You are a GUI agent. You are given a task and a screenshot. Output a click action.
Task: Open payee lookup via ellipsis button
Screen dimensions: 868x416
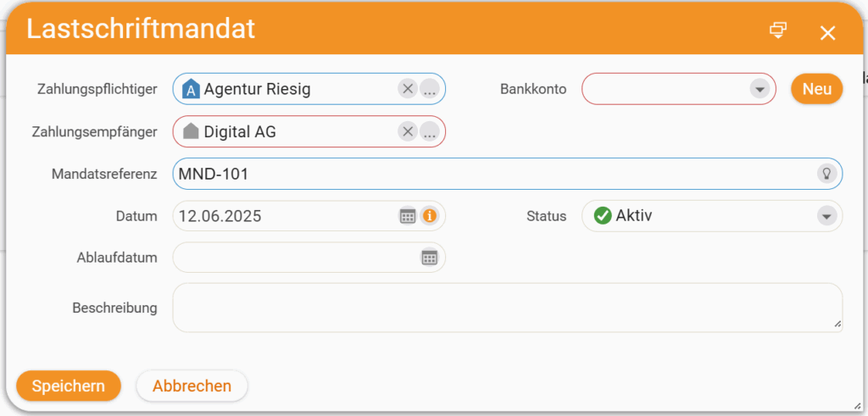pos(429,131)
